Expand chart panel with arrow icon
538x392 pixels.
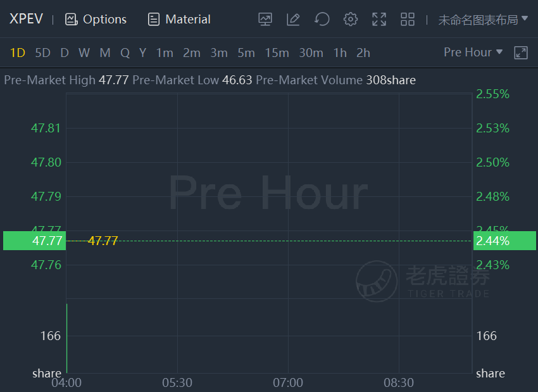521,53
